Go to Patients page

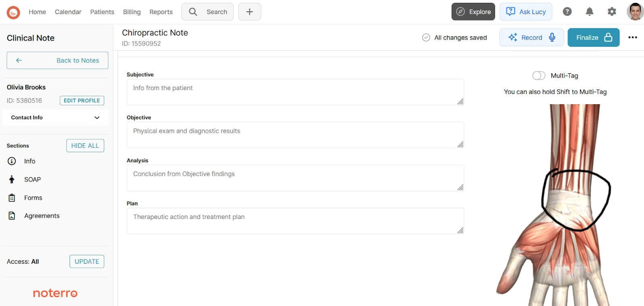pos(102,12)
